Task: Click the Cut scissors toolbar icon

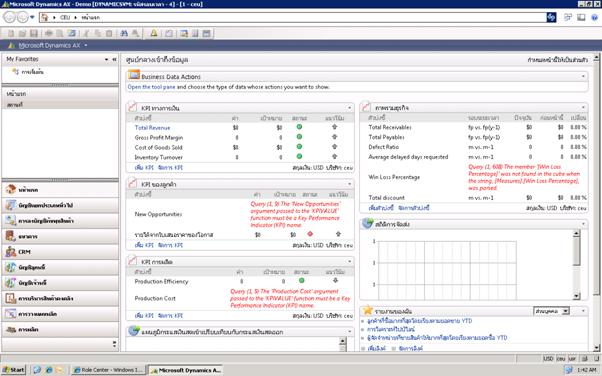Action: (x=86, y=34)
